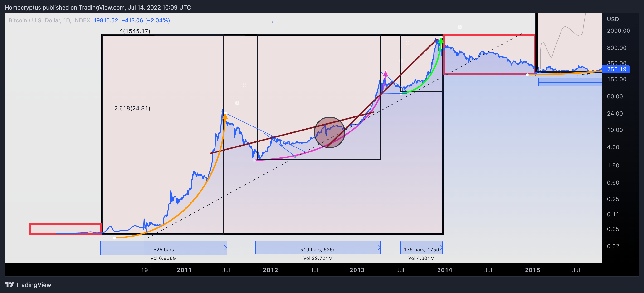Click the Jul label between 2011 and 2012
The image size is (644, 293).
[226, 270]
